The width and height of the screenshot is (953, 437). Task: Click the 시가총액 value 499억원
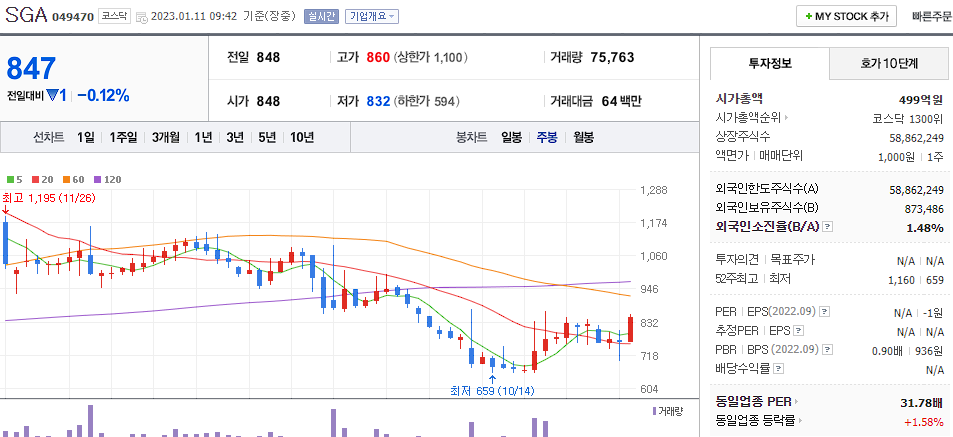pyautogui.click(x=921, y=99)
